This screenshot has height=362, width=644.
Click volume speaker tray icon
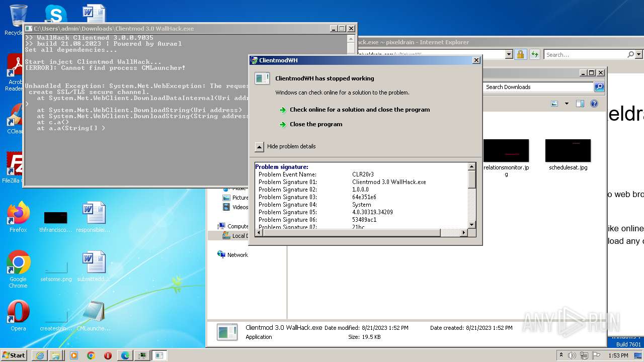(x=572, y=355)
